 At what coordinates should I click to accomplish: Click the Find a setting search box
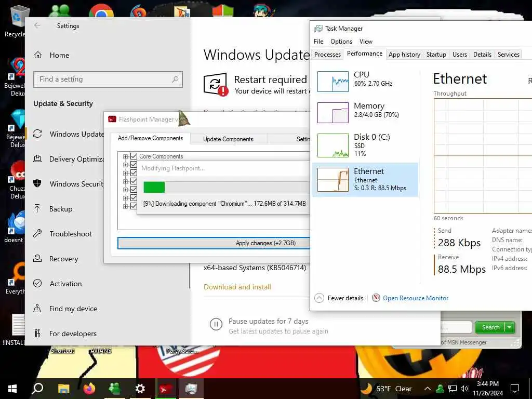click(108, 79)
